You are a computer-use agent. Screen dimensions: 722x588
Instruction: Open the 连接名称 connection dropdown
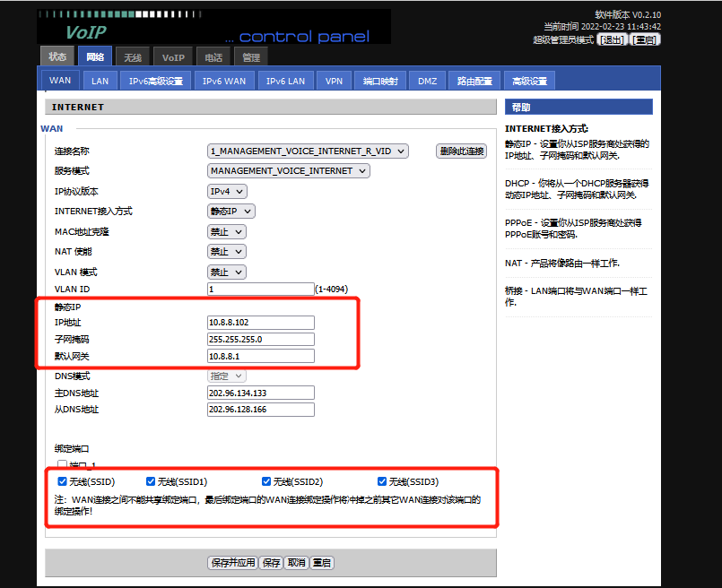coord(308,151)
